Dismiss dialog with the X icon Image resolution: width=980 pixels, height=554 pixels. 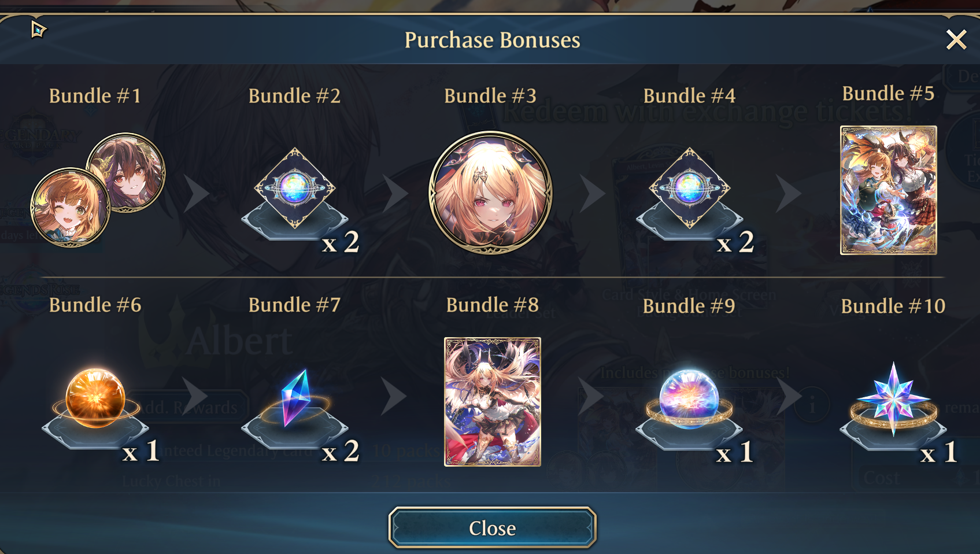956,40
